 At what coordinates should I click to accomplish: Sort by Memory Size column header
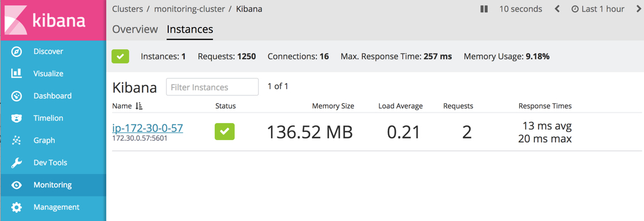click(333, 106)
